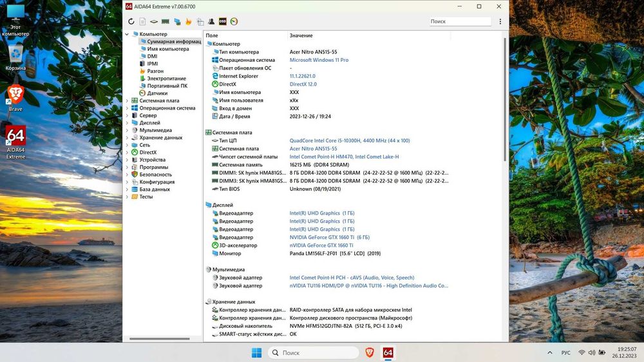The height and width of the screenshot is (362, 644).
Task: Select the Программы tree item
Action: coord(154,167)
